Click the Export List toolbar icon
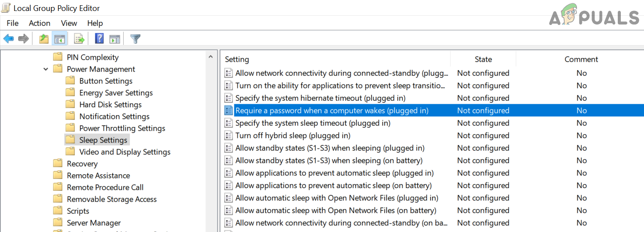This screenshot has width=644, height=232. (79, 39)
